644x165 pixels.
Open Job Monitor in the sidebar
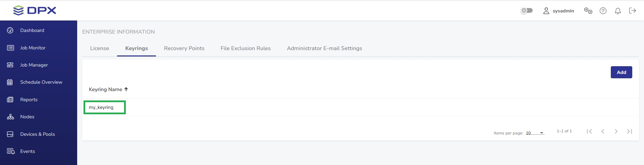point(33,48)
